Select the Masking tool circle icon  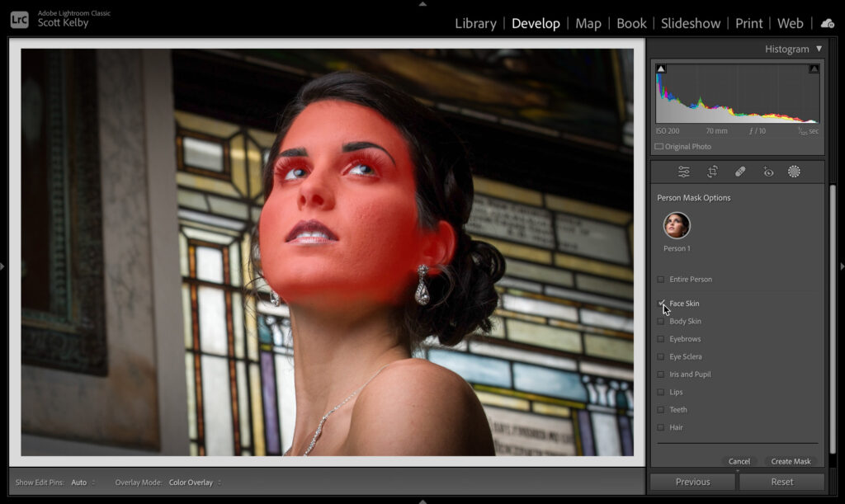[794, 172]
